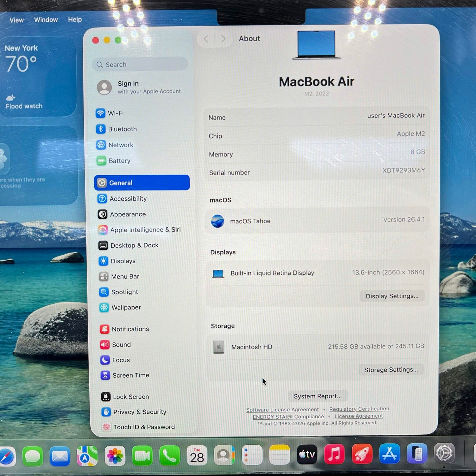Click the Version 26.4.1 text
The height and width of the screenshot is (476, 476).
[x=404, y=220]
